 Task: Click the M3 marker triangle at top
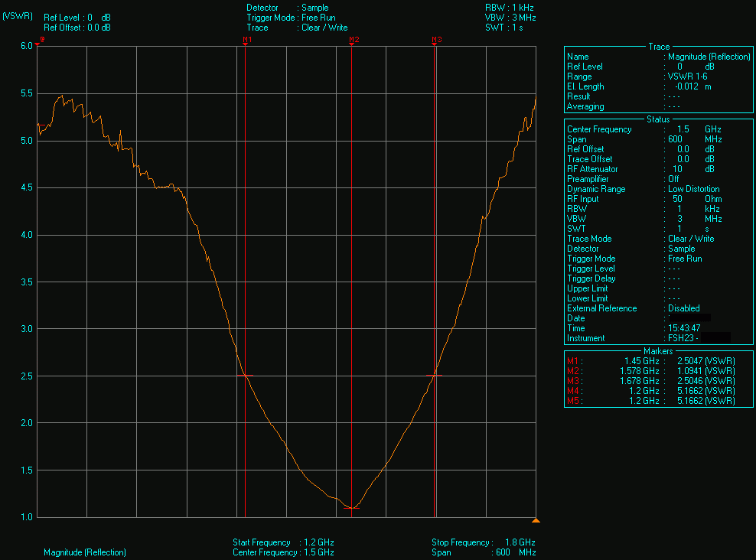coord(435,44)
